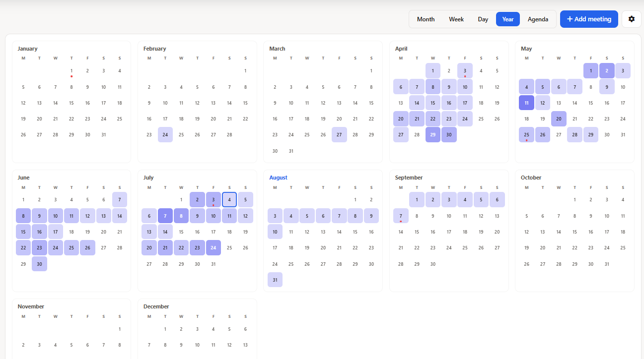Select August 31 highlighted day

(275, 280)
